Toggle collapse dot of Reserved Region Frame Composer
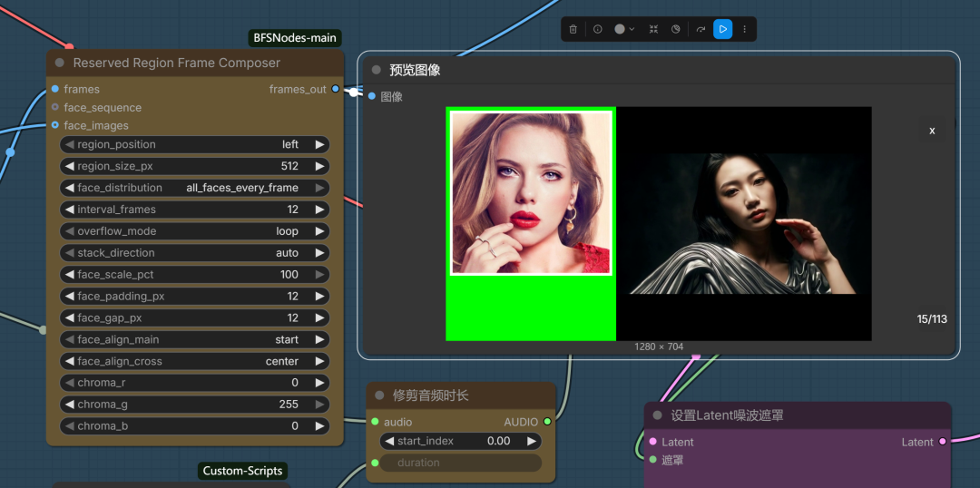The height and width of the screenshot is (488, 980). (x=60, y=63)
